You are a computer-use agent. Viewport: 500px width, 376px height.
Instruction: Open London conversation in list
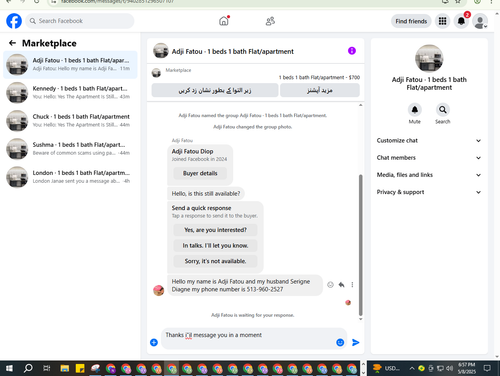tap(70, 177)
